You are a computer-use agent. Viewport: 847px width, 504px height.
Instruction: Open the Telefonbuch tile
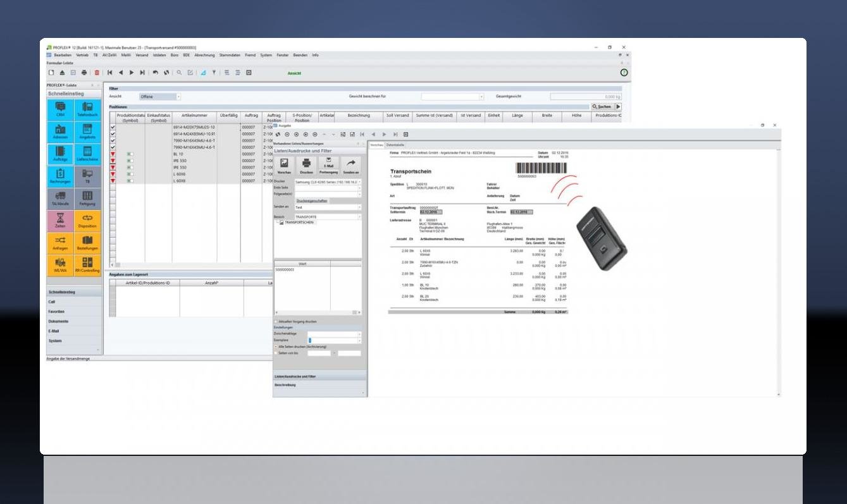[x=87, y=109]
